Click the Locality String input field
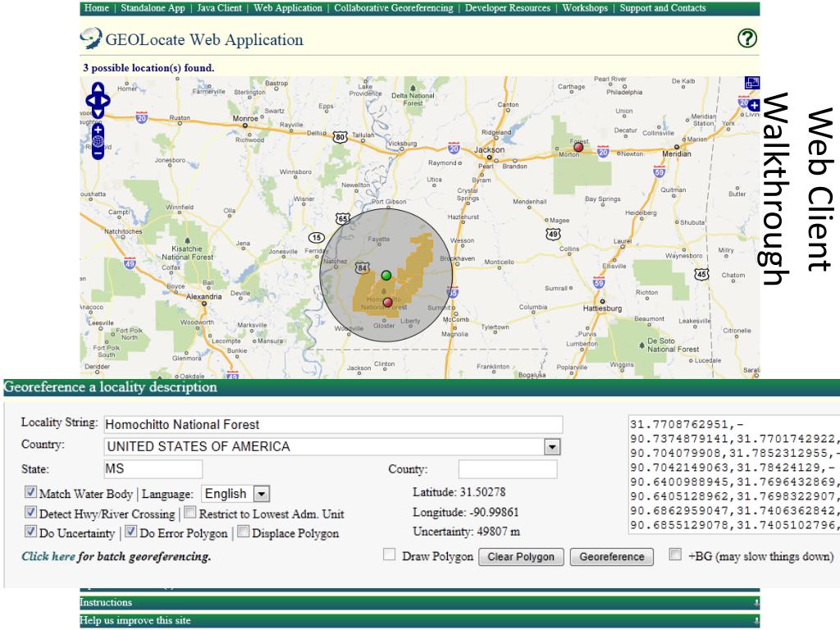Image resolution: width=840 pixels, height=630 pixels. [333, 424]
